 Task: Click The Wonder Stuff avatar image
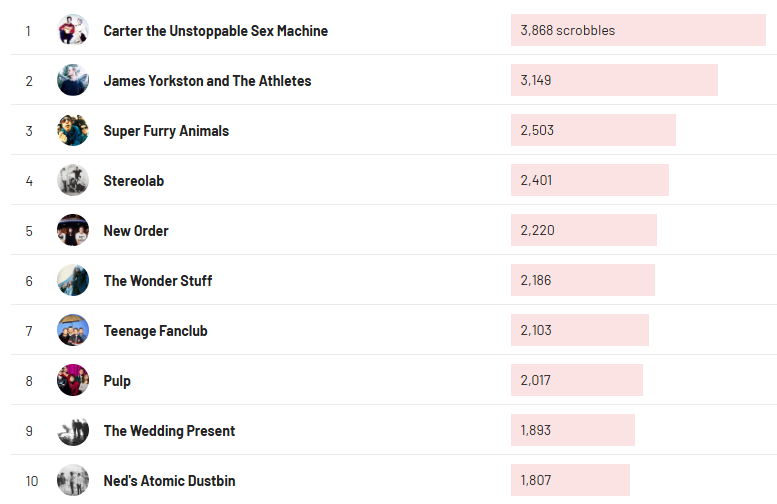(73, 281)
